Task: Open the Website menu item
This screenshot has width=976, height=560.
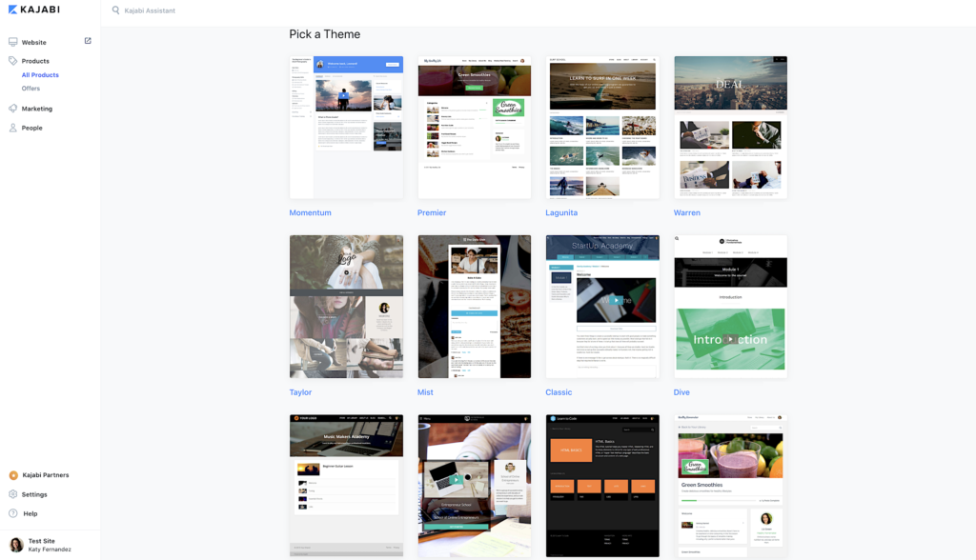Action: (x=33, y=42)
